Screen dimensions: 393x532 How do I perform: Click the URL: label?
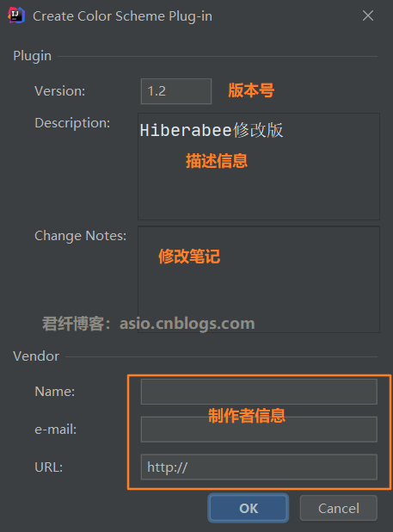(49, 467)
